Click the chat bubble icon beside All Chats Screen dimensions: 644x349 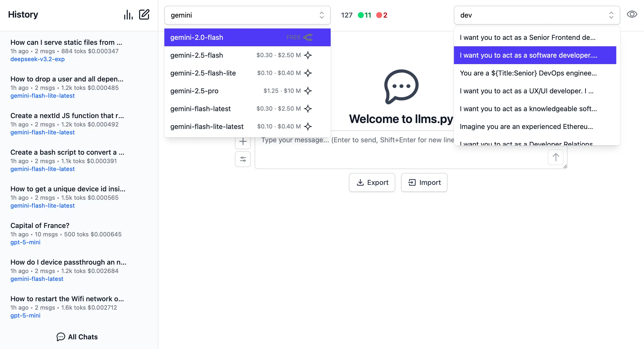click(60, 337)
